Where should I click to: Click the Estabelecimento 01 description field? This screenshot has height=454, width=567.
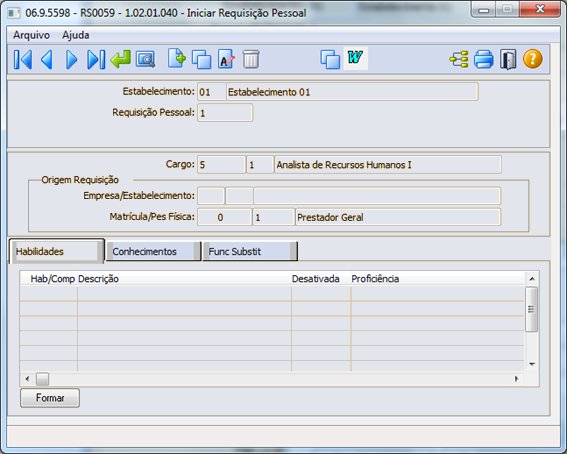pos(352,92)
